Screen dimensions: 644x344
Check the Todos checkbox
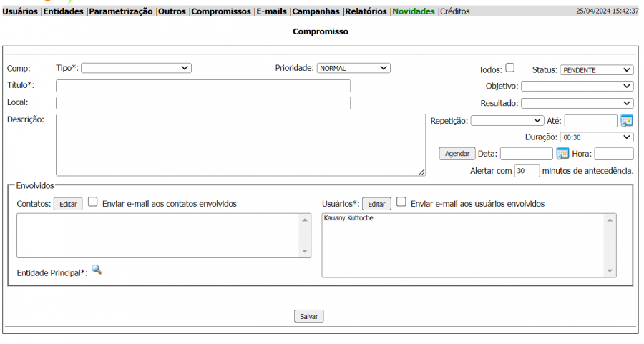[x=509, y=69]
